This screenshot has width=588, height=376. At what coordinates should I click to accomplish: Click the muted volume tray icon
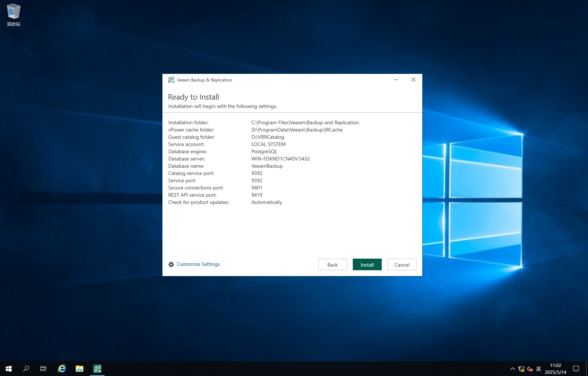click(530, 369)
